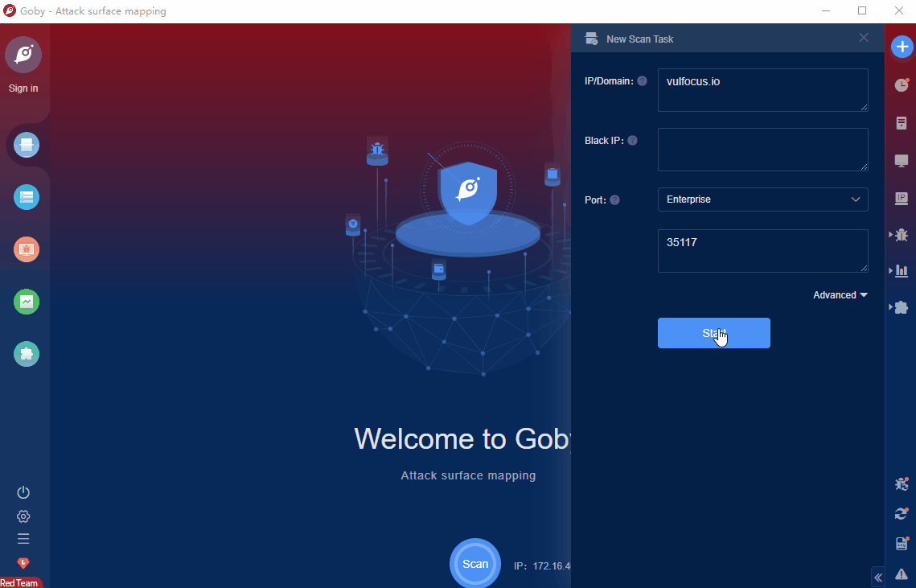This screenshot has width=916, height=588.
Task: Click the power icon in the bottom left
Action: coord(23,492)
